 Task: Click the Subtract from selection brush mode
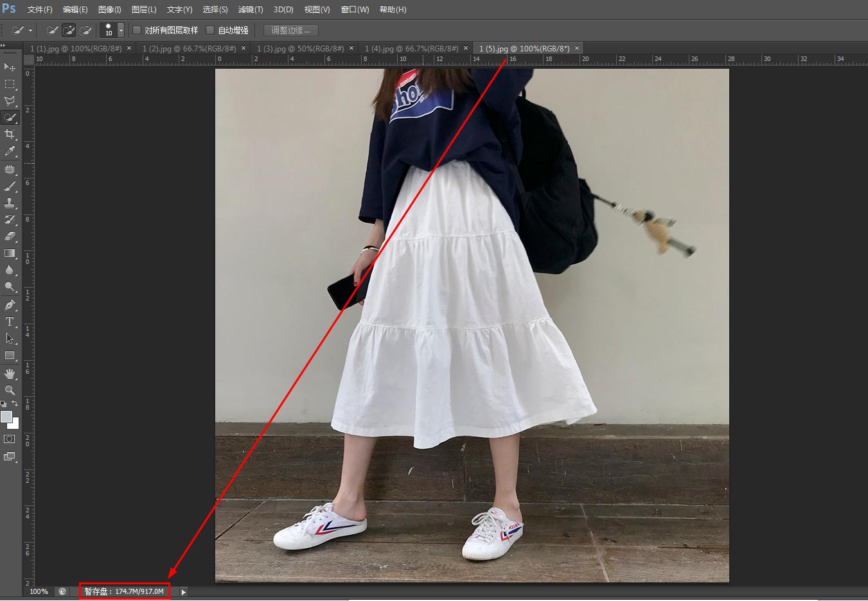pyautogui.click(x=85, y=30)
